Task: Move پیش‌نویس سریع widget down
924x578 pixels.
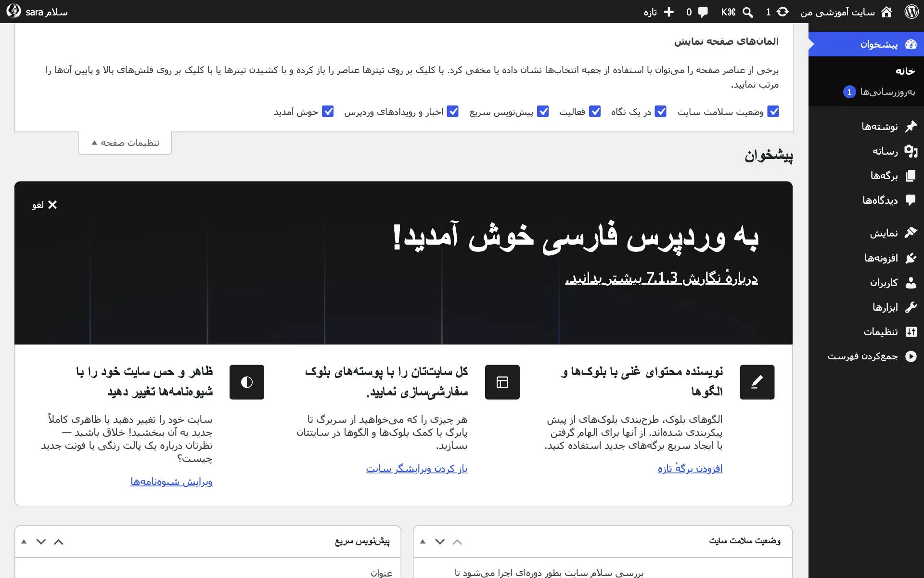Action: click(41, 542)
